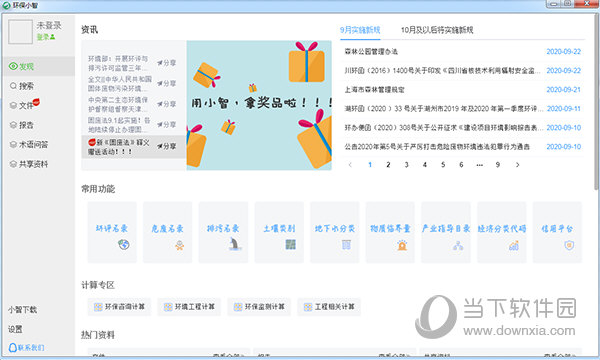Go to regulations page 2

[x=388, y=165]
